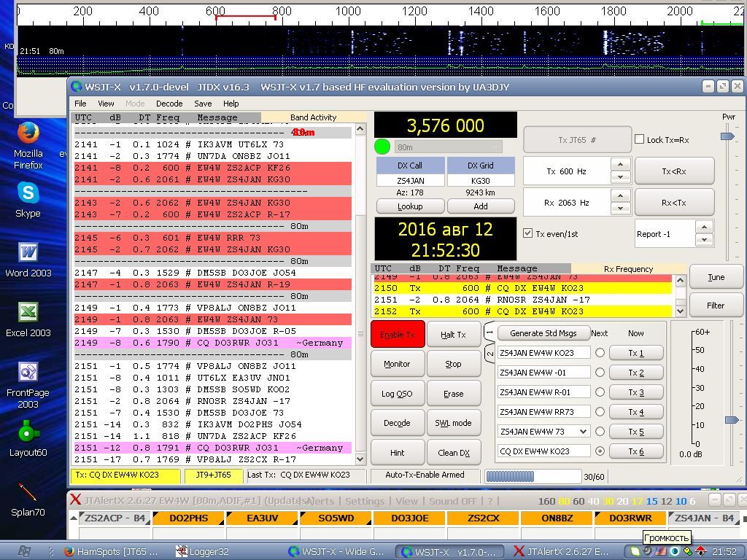This screenshot has height=560, width=747.
Task: Open Layout60 desktop shortcut
Action: [x=28, y=432]
